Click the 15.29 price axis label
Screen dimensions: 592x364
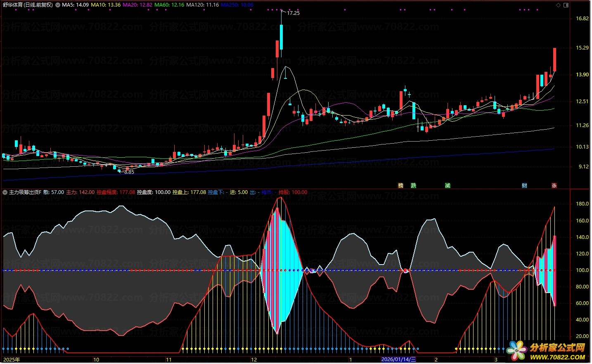pyautogui.click(x=582, y=48)
